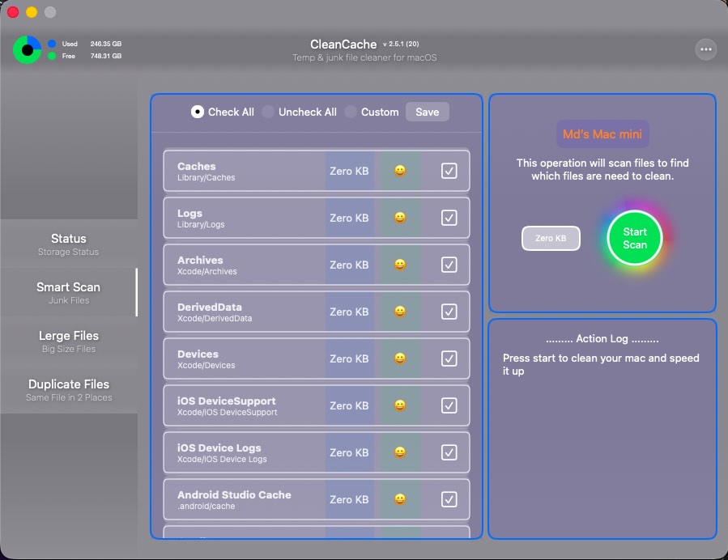The image size is (728, 560).
Task: Click the Xcode/DerivedData path text
Action: tap(215, 318)
